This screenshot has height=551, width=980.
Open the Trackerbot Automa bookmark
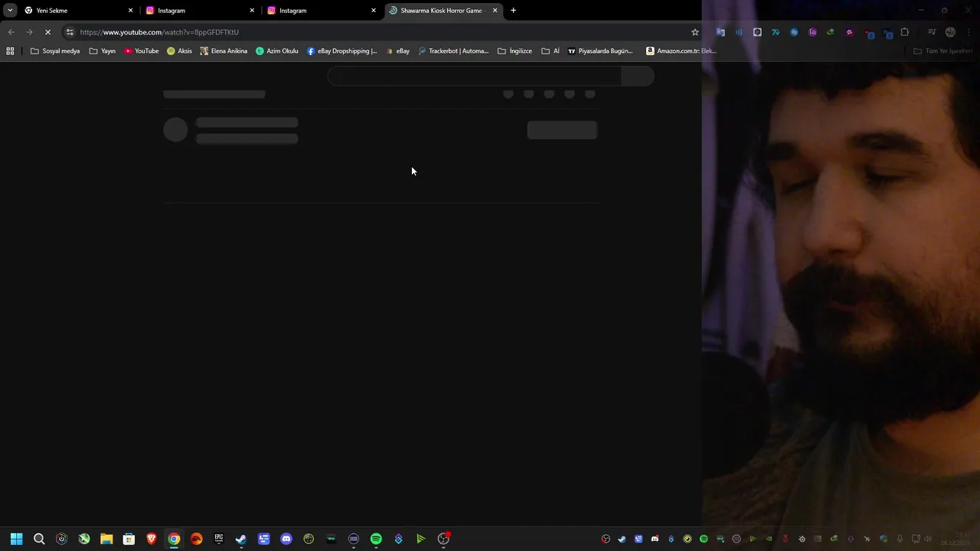point(453,51)
